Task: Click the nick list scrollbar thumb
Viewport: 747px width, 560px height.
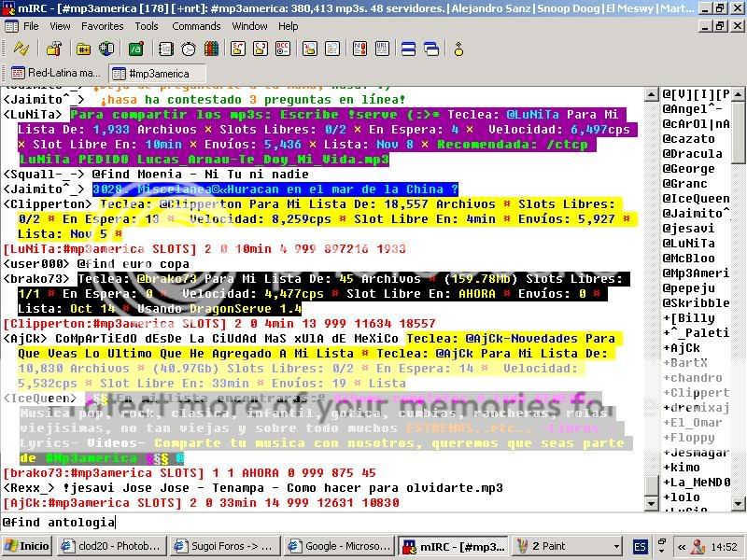Action: click(738, 132)
